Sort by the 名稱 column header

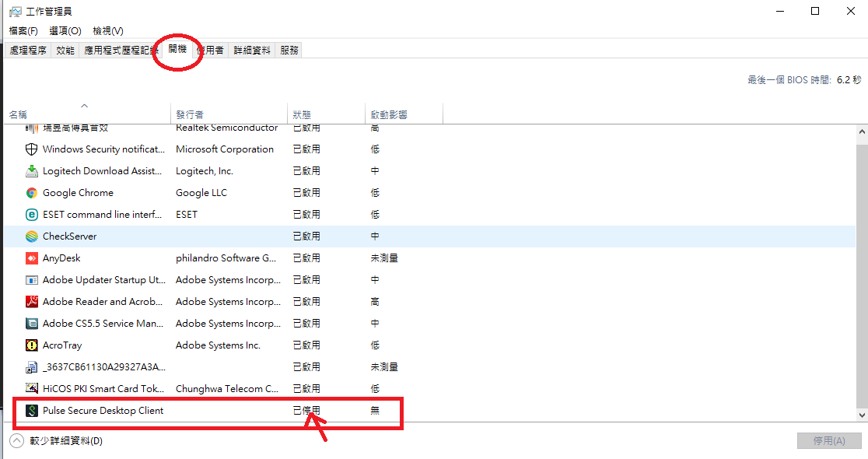[x=87, y=114]
